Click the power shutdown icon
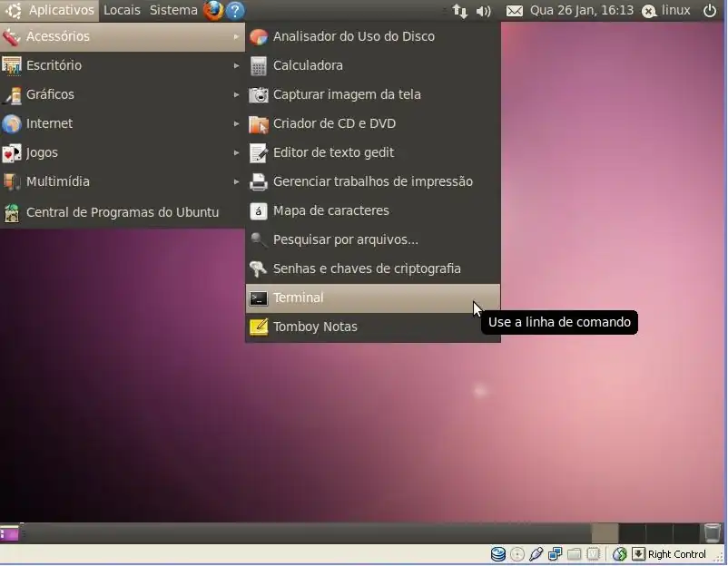The image size is (728, 566). [710, 11]
